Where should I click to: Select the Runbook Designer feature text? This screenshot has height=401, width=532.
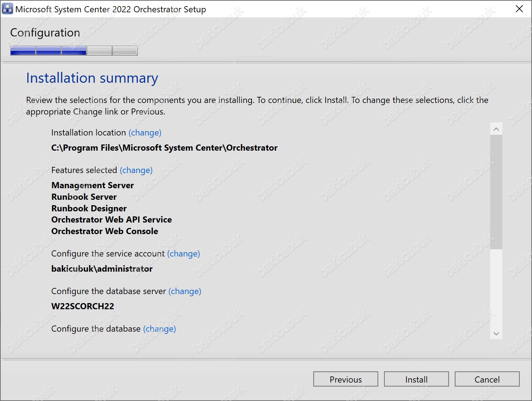click(89, 208)
